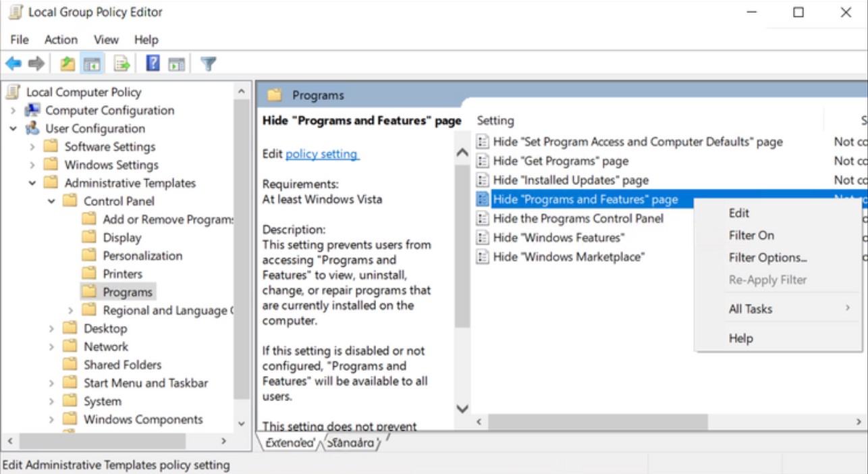Switch to the Extended tab
Viewport: 868px width, 474px height.
290,443
